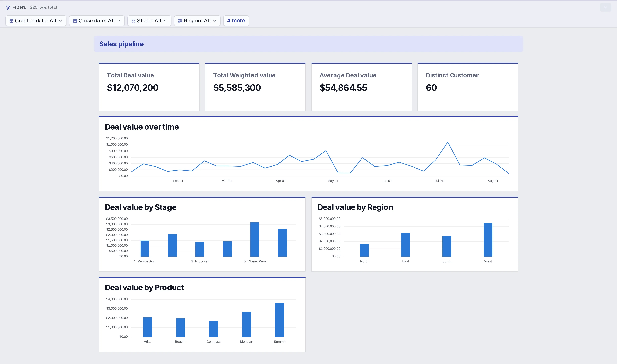Click the $3,500,000.00 y-axis label
The width and height of the screenshot is (617, 364).
pos(117,219)
